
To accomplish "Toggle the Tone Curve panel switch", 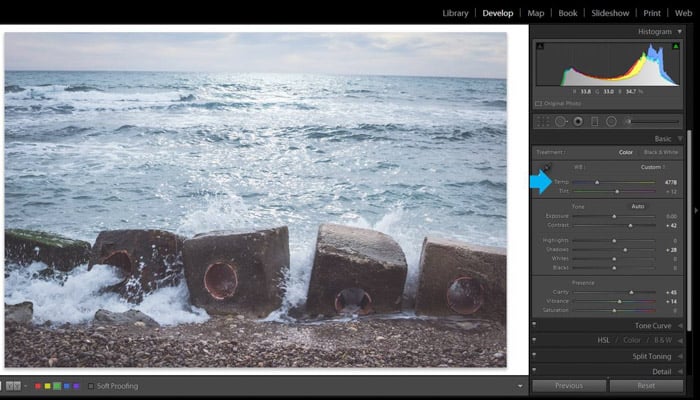I will pyautogui.click(x=535, y=325).
